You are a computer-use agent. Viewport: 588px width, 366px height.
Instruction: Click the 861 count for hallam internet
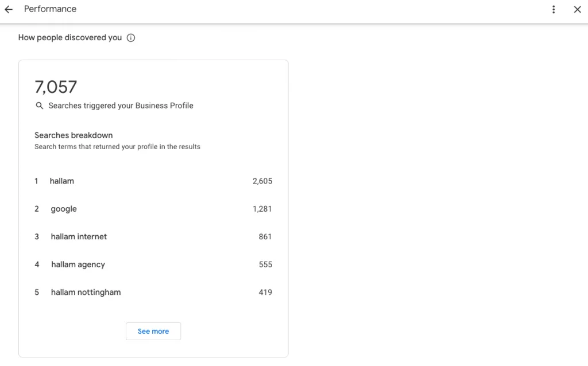pos(265,236)
